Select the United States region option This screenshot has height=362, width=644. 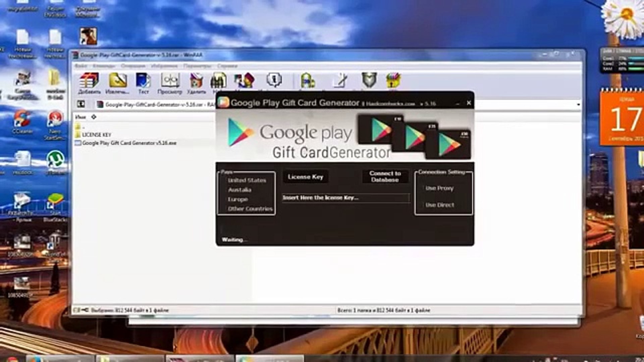pos(247,180)
